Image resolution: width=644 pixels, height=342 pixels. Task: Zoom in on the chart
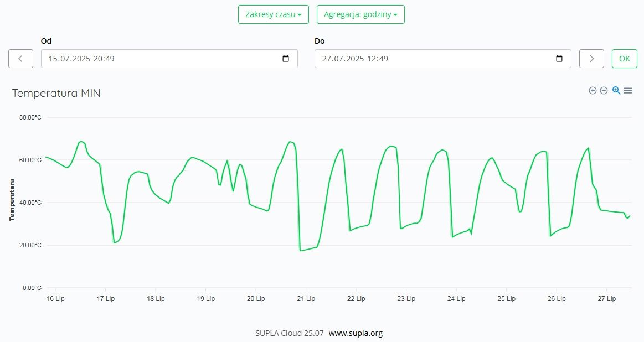point(593,91)
